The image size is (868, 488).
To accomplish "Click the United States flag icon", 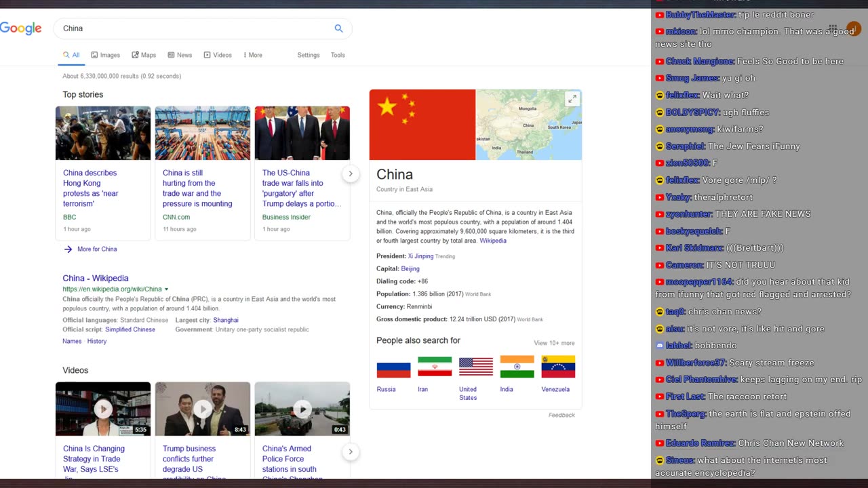I will coord(476,367).
